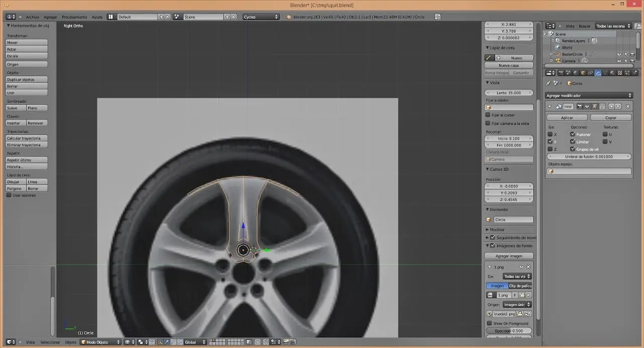Switch to Clip de película tab
The height and width of the screenshot is (348, 644).
(520, 286)
